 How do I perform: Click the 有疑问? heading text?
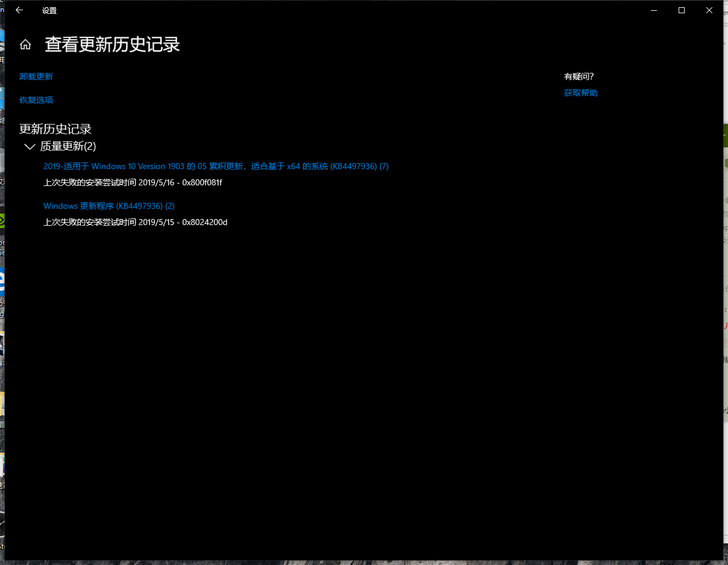click(x=579, y=76)
